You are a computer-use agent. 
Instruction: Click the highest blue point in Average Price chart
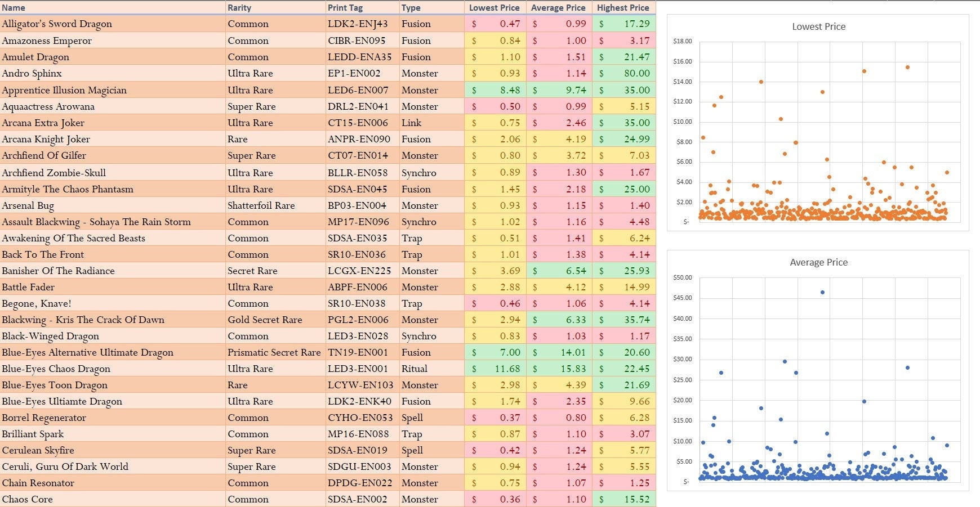(x=822, y=293)
